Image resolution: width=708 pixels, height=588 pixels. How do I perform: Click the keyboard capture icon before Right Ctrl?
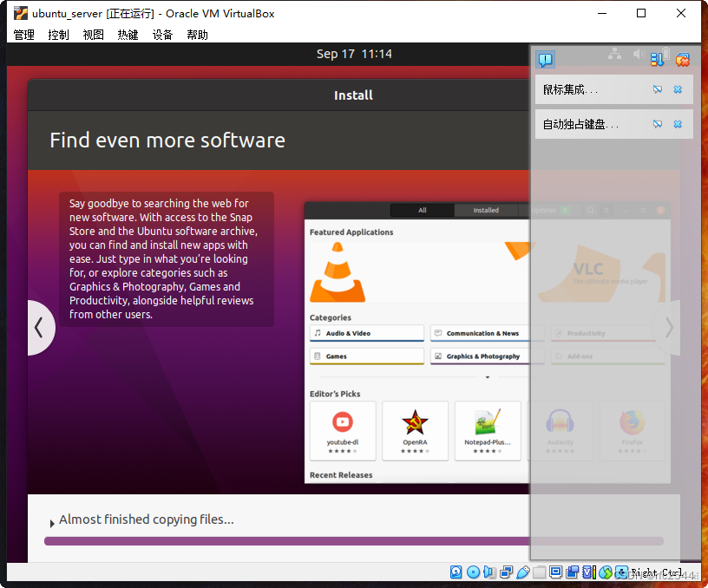[x=622, y=572]
